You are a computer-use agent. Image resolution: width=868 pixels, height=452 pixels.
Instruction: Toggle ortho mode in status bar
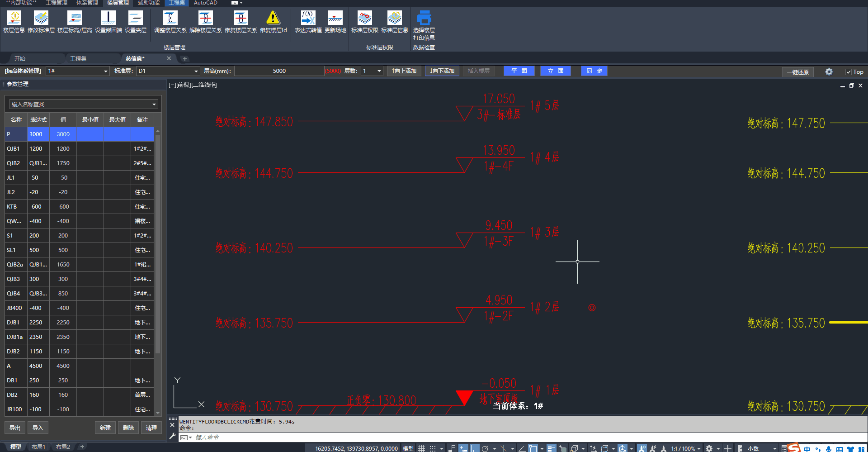(474, 448)
